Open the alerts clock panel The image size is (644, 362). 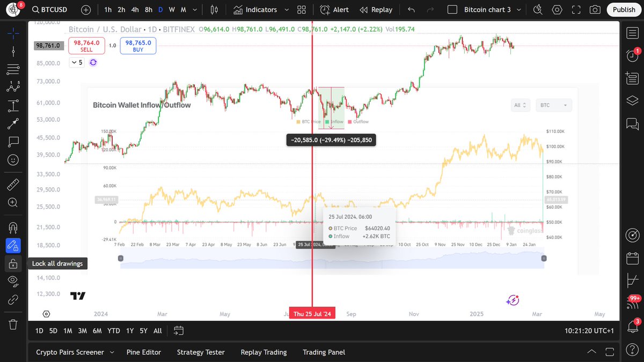(632, 56)
